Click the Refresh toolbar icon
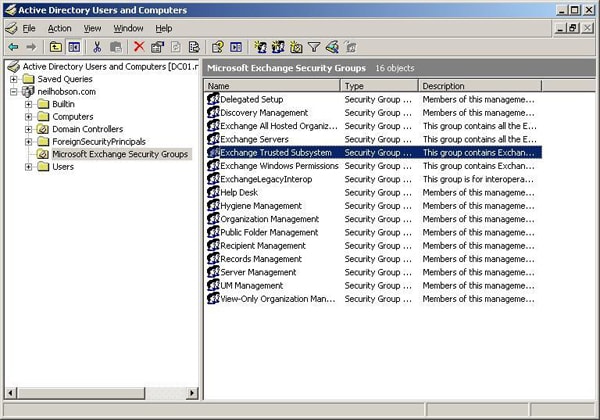This screenshot has height=420, width=600. [176, 47]
